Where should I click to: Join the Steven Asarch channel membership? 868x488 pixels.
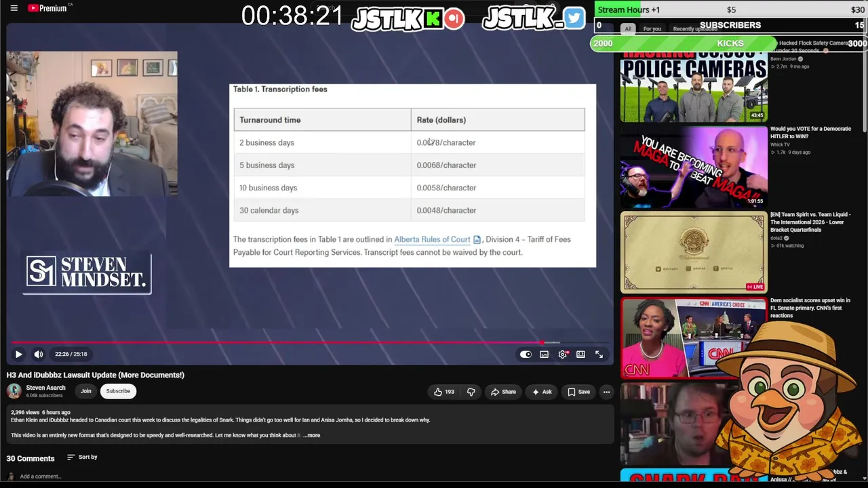click(86, 391)
